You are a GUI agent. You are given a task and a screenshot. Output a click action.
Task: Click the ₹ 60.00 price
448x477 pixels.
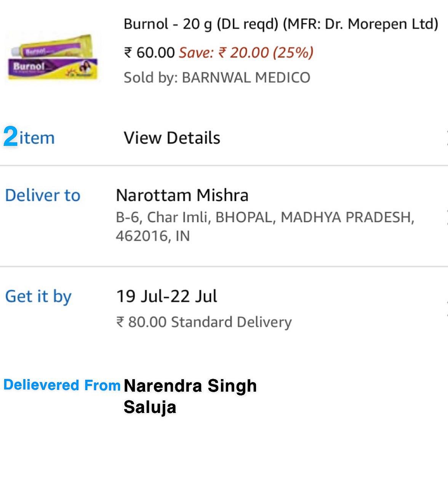click(149, 53)
